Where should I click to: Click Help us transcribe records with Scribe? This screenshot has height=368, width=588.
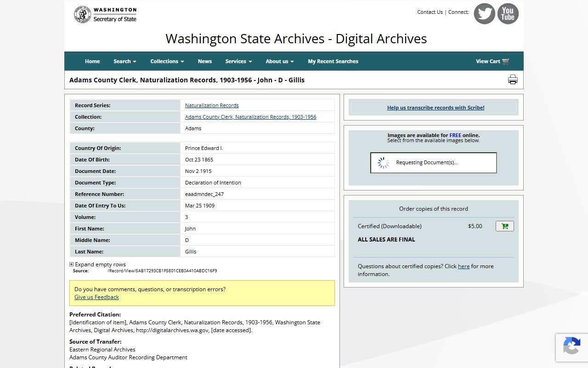click(x=435, y=108)
